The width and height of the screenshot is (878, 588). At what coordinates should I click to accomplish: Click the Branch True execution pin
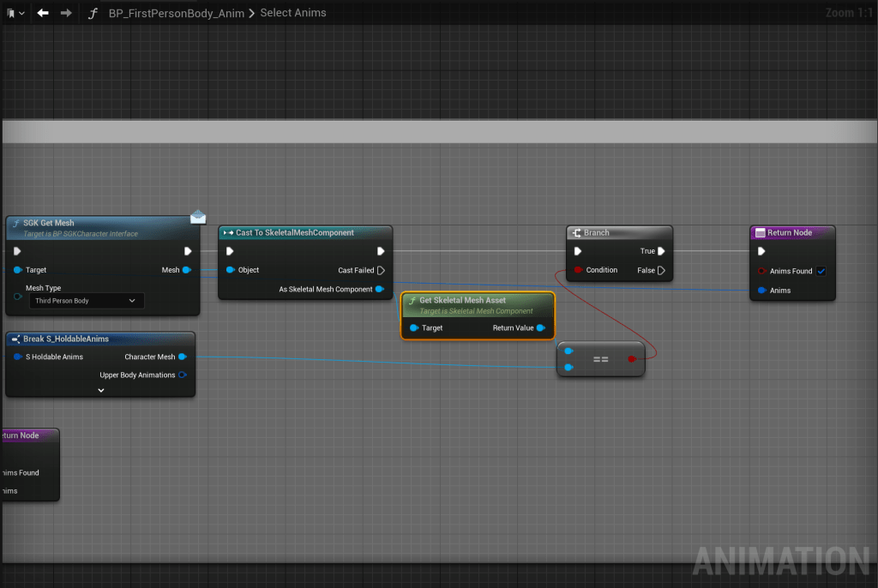(x=661, y=251)
